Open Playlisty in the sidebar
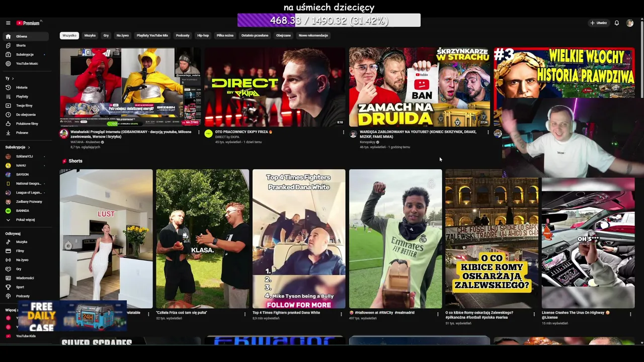The height and width of the screenshot is (362, 644). 25,97
